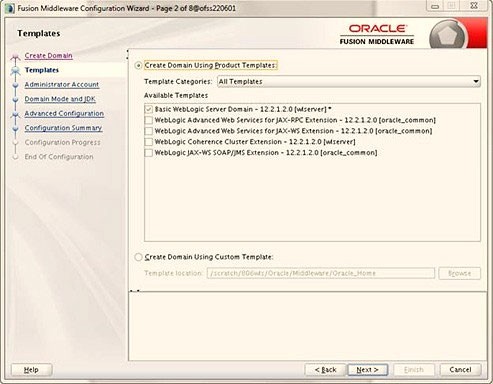This screenshot has width=493, height=384.
Task: Click the Domain Mode and JDK step node icon
Action: click(15, 99)
